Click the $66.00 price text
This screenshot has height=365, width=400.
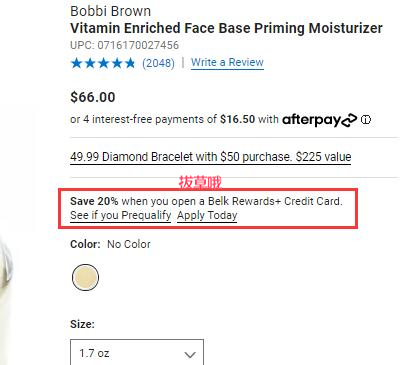click(x=93, y=97)
